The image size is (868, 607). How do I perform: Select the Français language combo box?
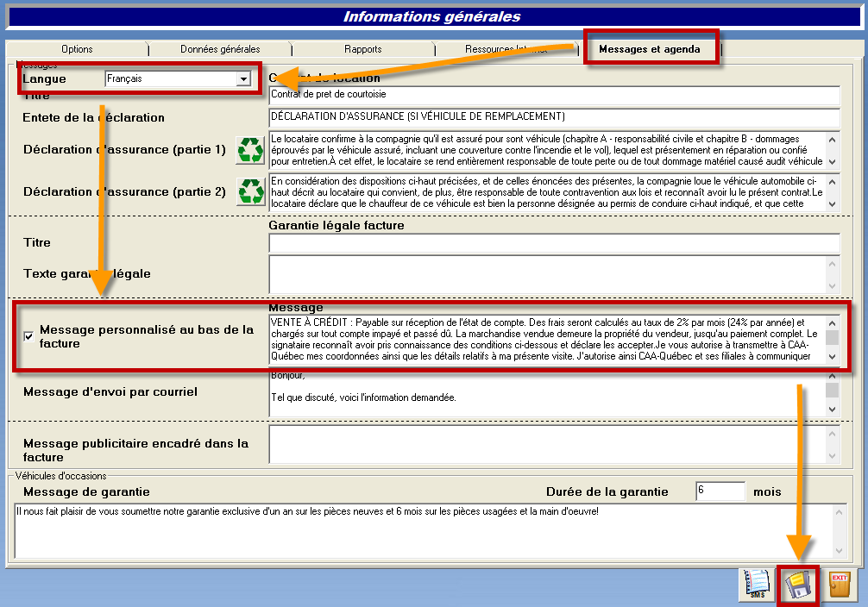coord(178,79)
